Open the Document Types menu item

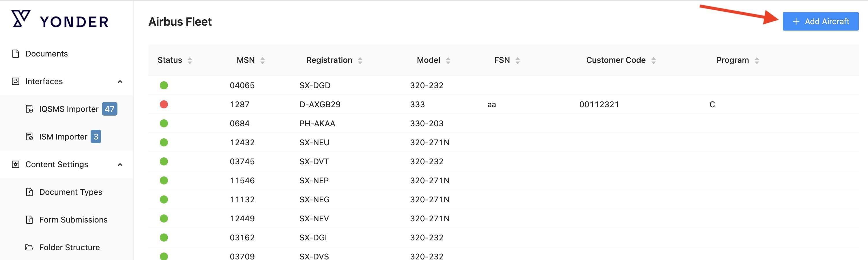[70, 192]
